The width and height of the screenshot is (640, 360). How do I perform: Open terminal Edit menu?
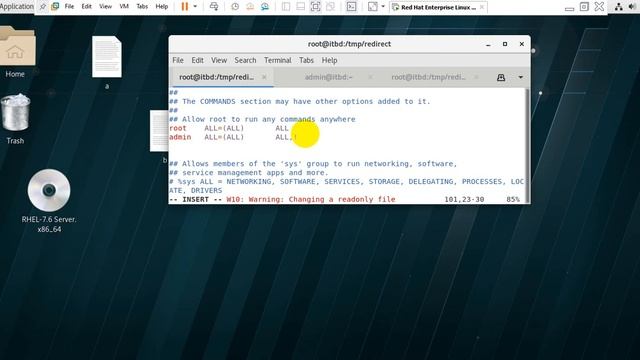tap(198, 60)
